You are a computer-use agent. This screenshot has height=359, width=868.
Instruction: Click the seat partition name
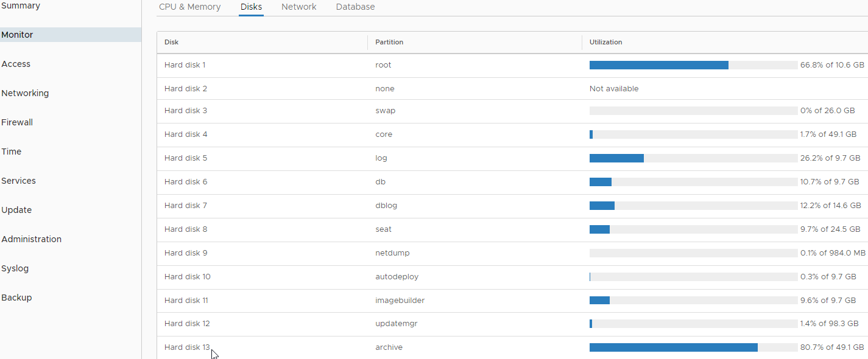384,229
